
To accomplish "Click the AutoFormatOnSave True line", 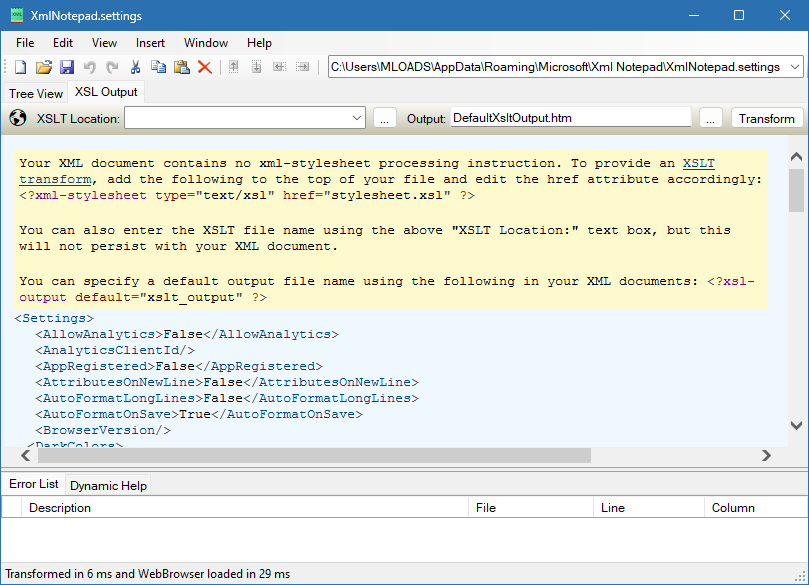I will pyautogui.click(x=199, y=414).
